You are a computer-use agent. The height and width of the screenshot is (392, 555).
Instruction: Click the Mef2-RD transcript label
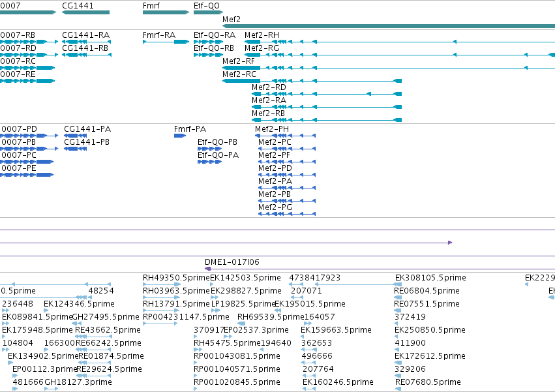point(269,87)
